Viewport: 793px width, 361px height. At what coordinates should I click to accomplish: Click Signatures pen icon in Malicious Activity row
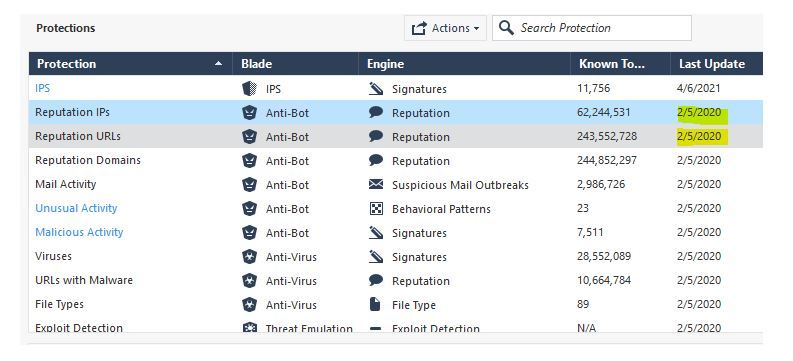(x=376, y=233)
